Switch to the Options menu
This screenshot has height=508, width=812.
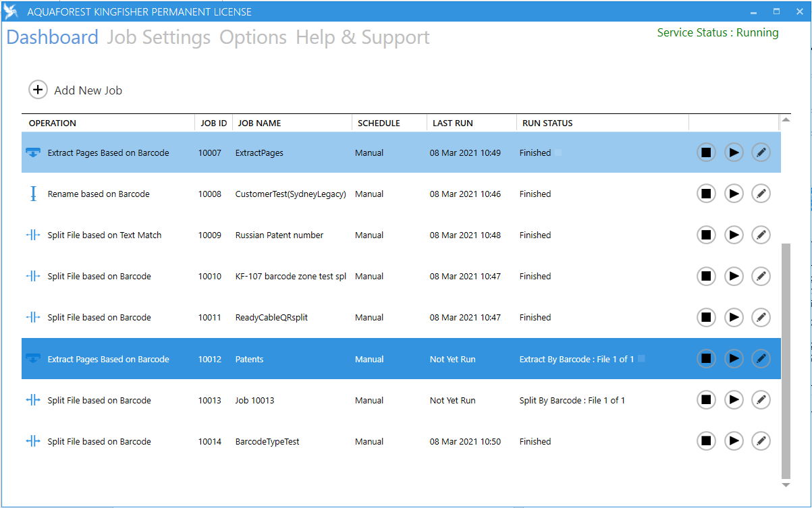tap(252, 37)
